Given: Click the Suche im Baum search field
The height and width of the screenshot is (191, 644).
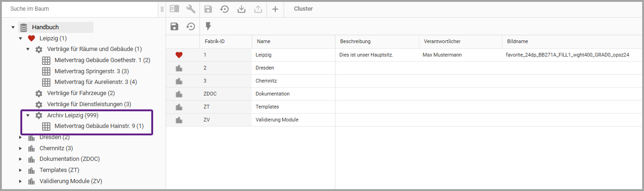Looking at the screenshot, I should click(79, 9).
